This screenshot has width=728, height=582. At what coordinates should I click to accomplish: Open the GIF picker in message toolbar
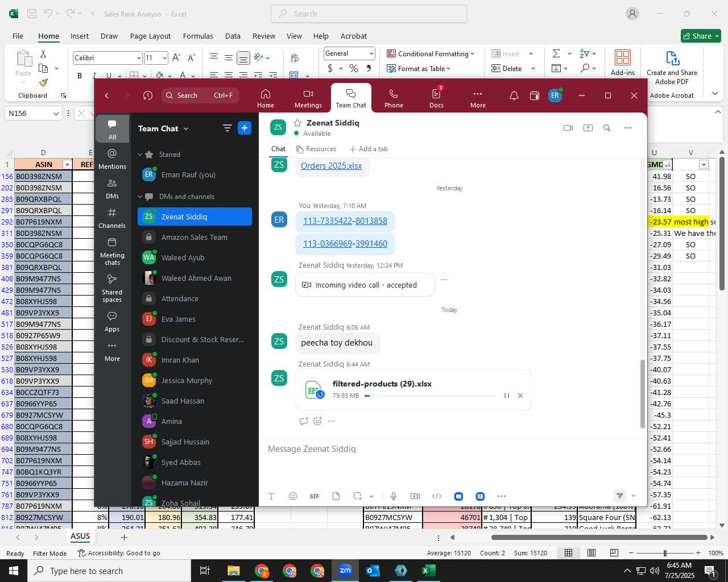coord(315,496)
